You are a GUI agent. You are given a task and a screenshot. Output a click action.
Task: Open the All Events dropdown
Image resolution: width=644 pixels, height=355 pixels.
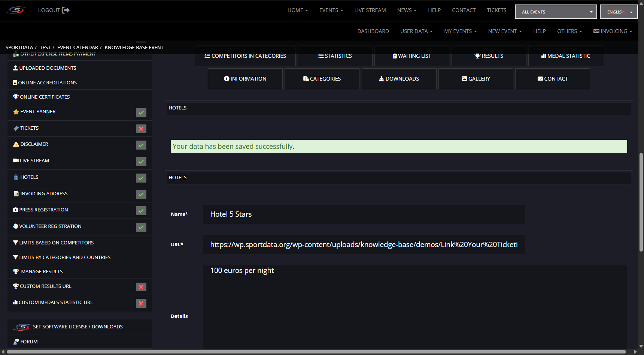coord(556,12)
